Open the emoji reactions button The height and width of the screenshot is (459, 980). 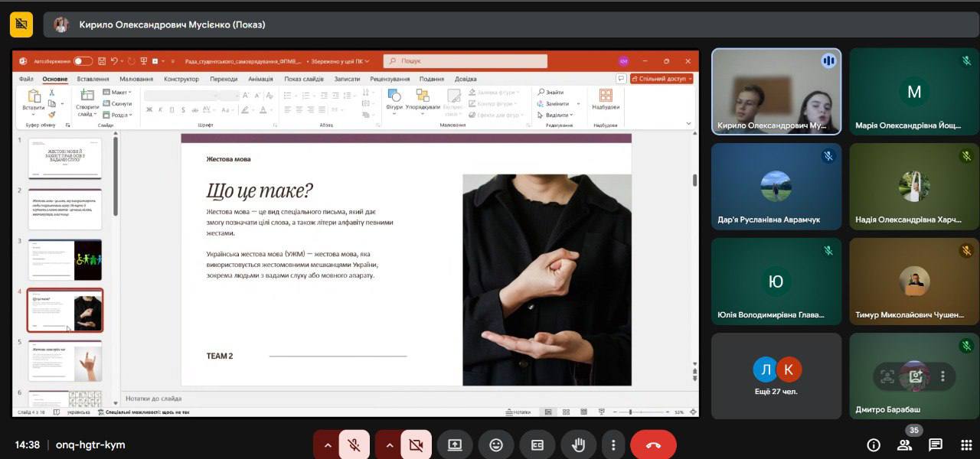496,444
